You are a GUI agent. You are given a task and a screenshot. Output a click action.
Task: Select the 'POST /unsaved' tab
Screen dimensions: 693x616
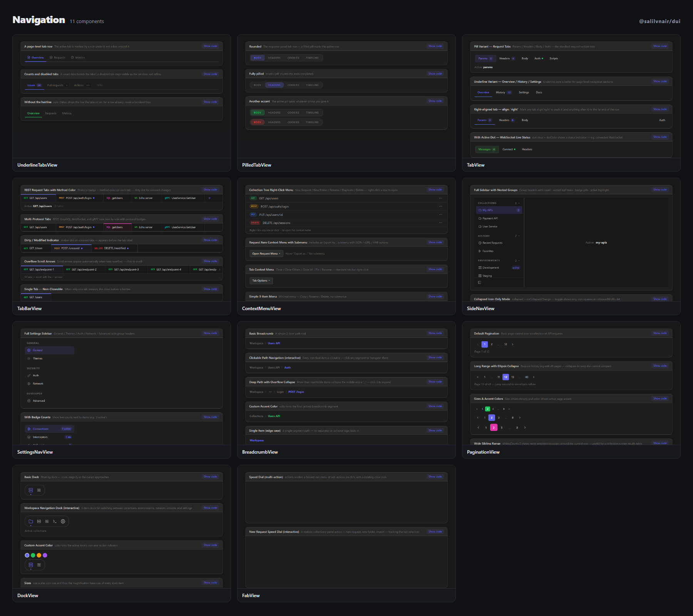click(71, 248)
